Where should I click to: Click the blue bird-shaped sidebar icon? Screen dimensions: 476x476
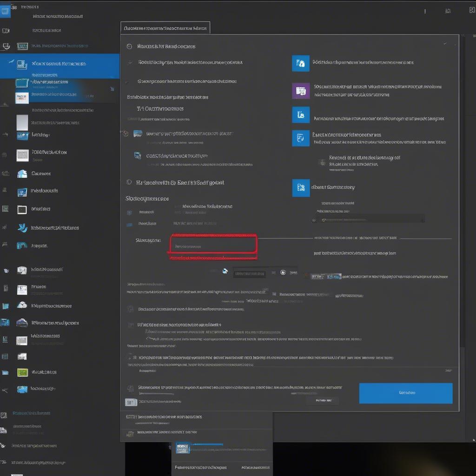22,228
